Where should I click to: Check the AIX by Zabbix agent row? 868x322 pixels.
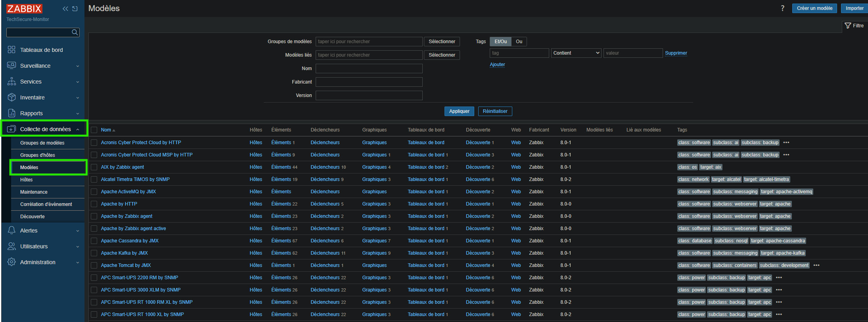coord(94,167)
